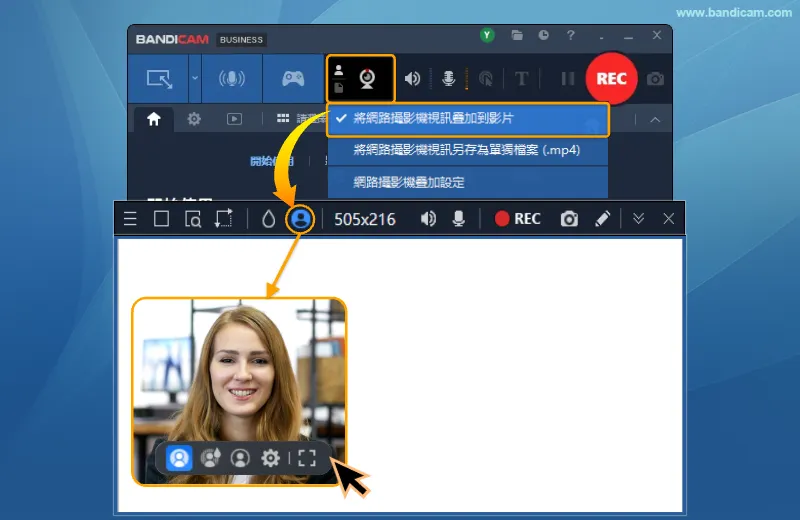
Task: Go to the Home tab
Action: point(154,119)
